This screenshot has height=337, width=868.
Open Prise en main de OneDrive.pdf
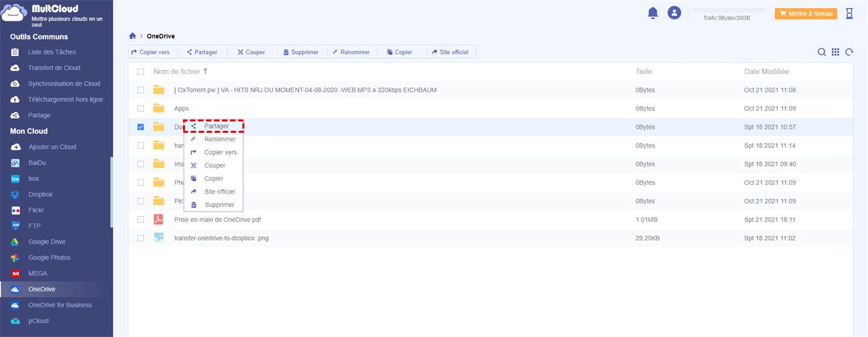pyautogui.click(x=218, y=219)
